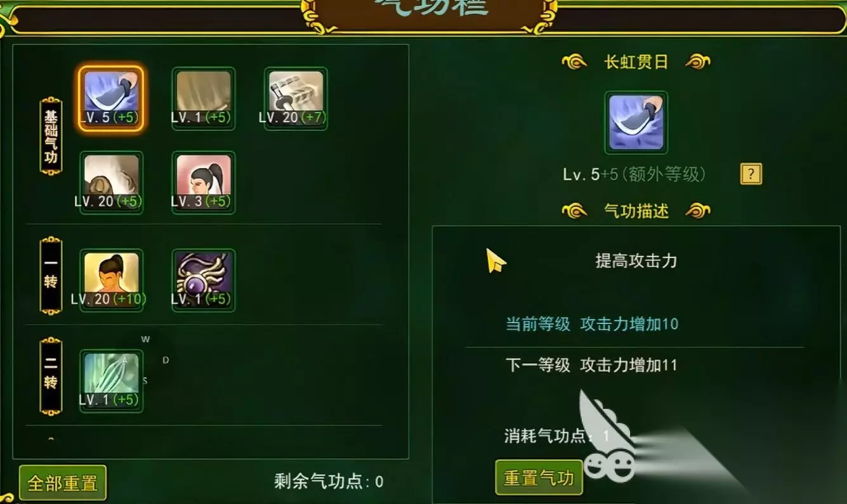Screen dimensions: 847x504
Task: Choose the sword hilt skill LV. 20 (+7)
Action: click(296, 98)
